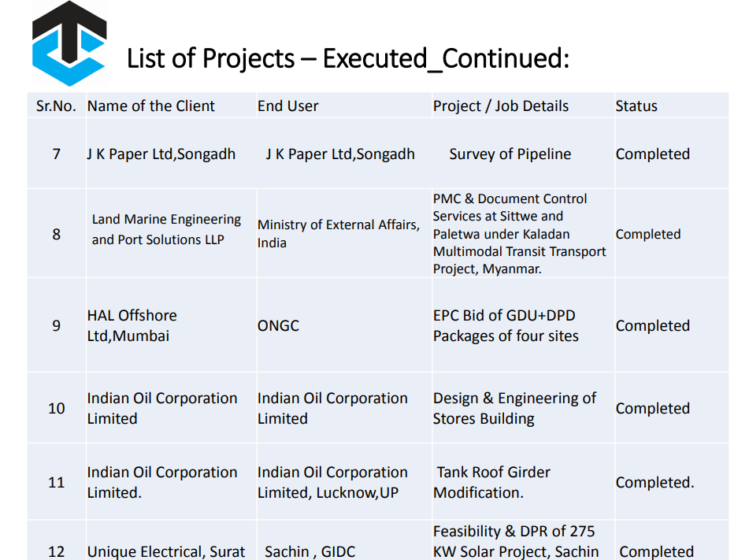Viewport: 749px width, 560px height.
Task: Click the blue and black company logo
Action: click(x=69, y=43)
